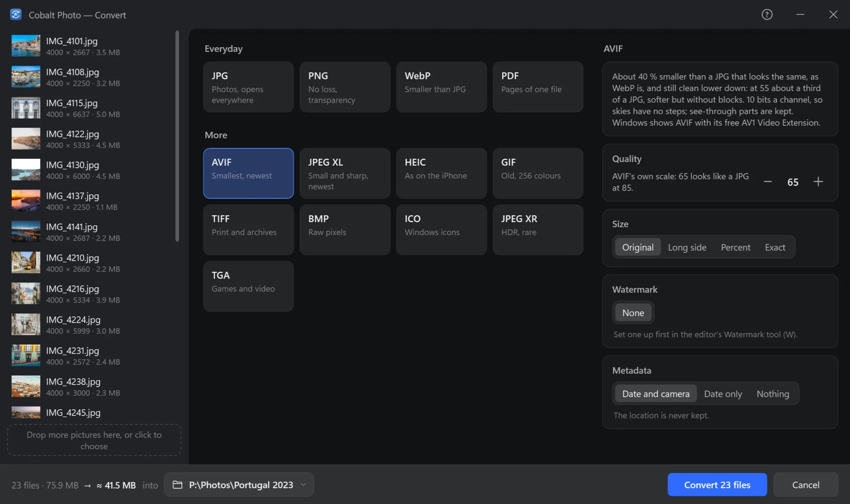The height and width of the screenshot is (504, 850).
Task: Switch Size to Original
Action: tap(637, 247)
